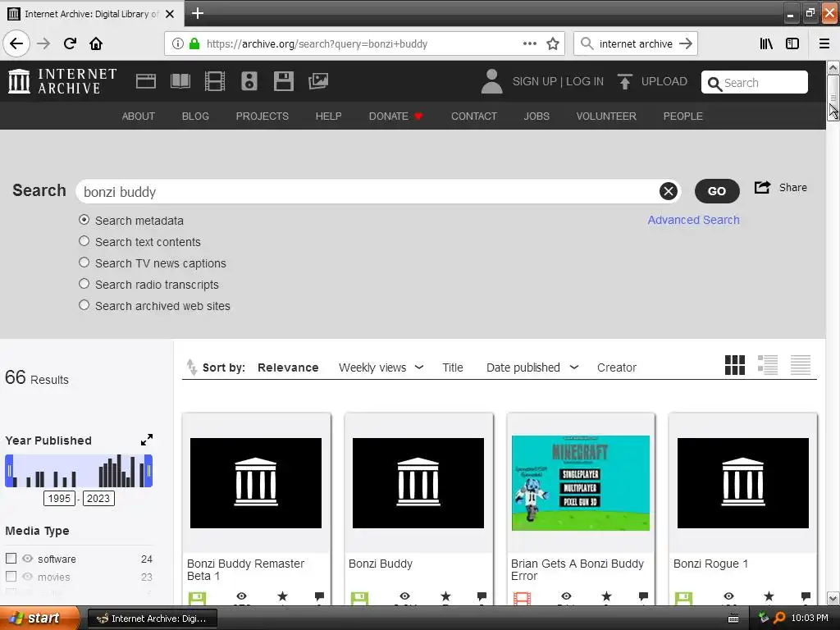Check the movies media type box
Image resolution: width=840 pixels, height=630 pixels.
pos(11,577)
